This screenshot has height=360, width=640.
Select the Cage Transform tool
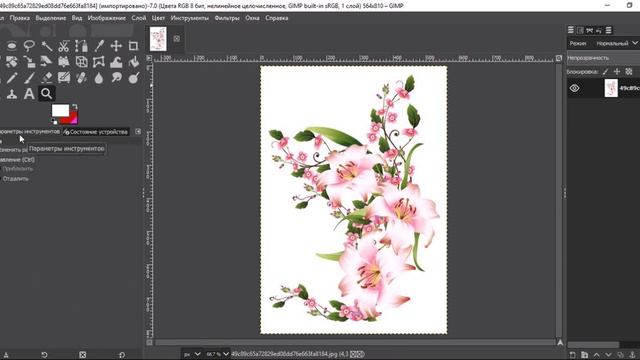pos(99,62)
